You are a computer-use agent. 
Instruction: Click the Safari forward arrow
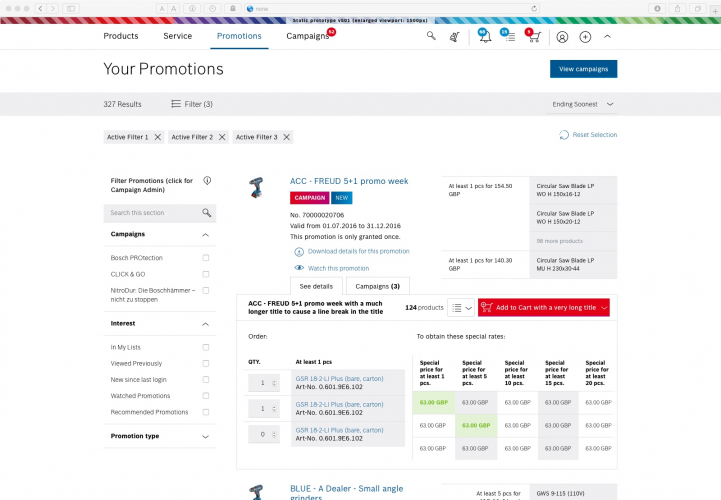coord(53,8)
